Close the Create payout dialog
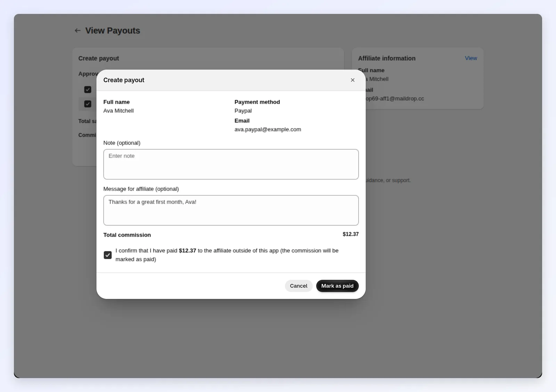Screen dimensions: 556x392 tap(353, 80)
